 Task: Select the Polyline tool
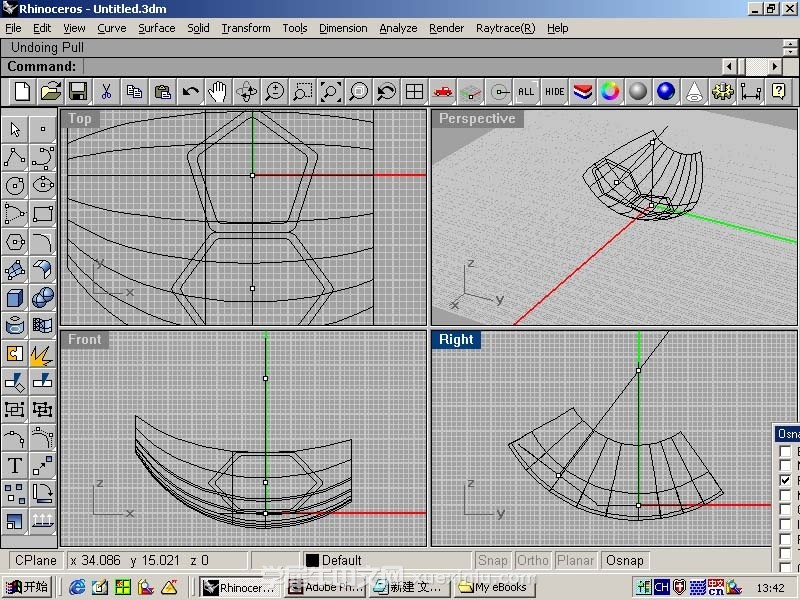15,157
